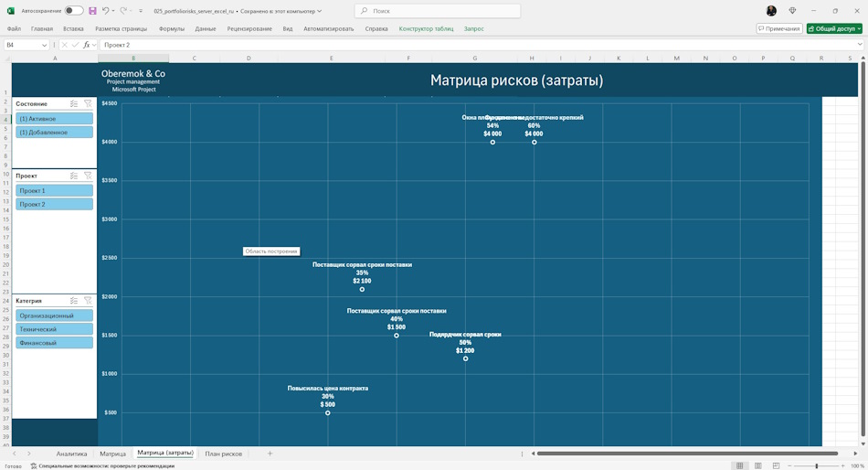
Task: Open the Справка ribbon tab
Action: click(x=376, y=29)
